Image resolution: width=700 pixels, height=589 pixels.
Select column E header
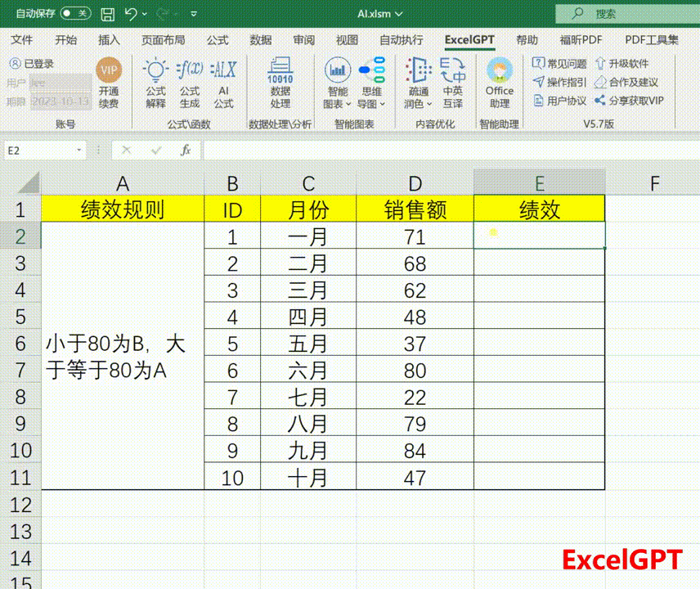pos(539,183)
